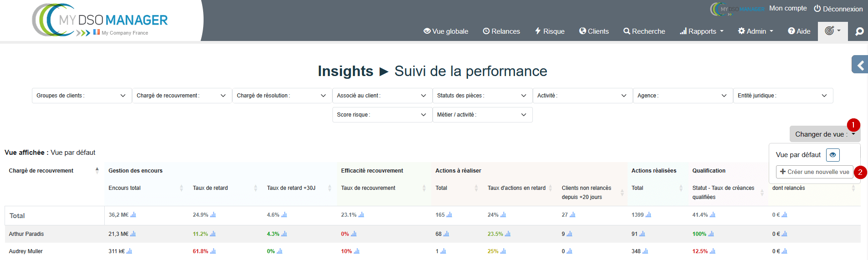Viewport: 868px width, 260px height.
Task: Click Créer une nouvelle vue button
Action: click(x=814, y=172)
